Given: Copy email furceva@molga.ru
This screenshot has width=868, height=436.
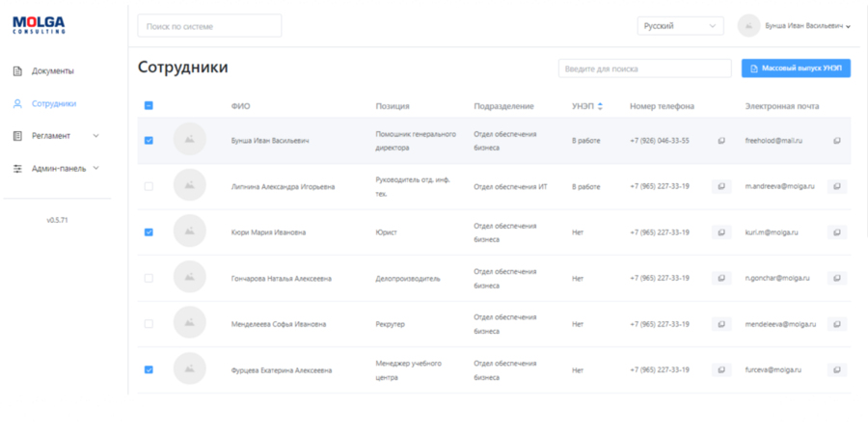Looking at the screenshot, I should [x=837, y=369].
